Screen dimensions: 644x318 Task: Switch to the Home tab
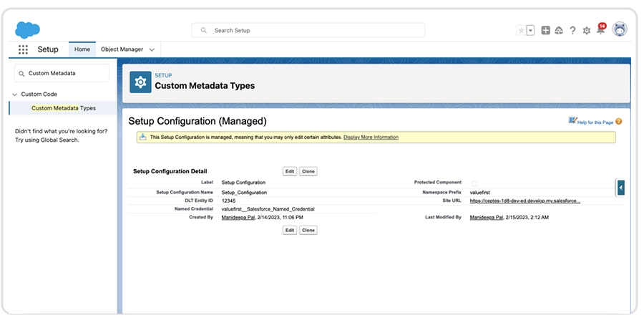pyautogui.click(x=82, y=49)
